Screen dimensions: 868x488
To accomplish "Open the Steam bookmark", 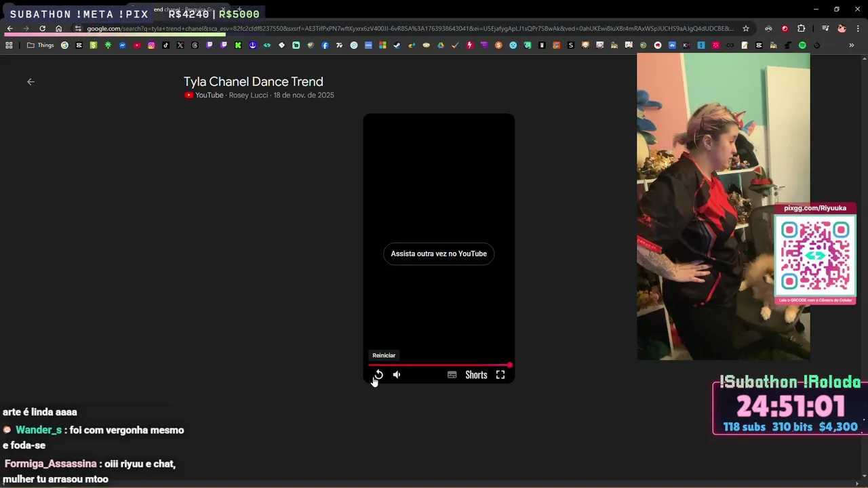I will coord(397,45).
